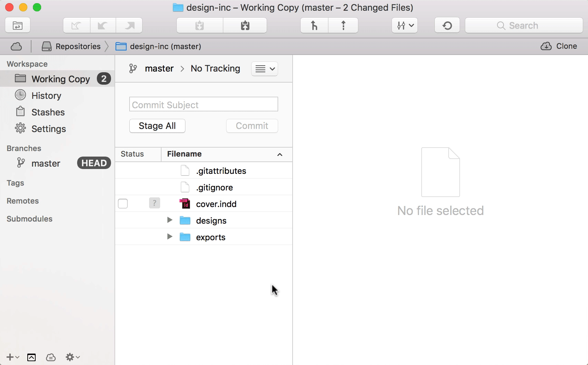This screenshot has height=365, width=588.
Task: Click the Commit button
Action: [x=252, y=126]
